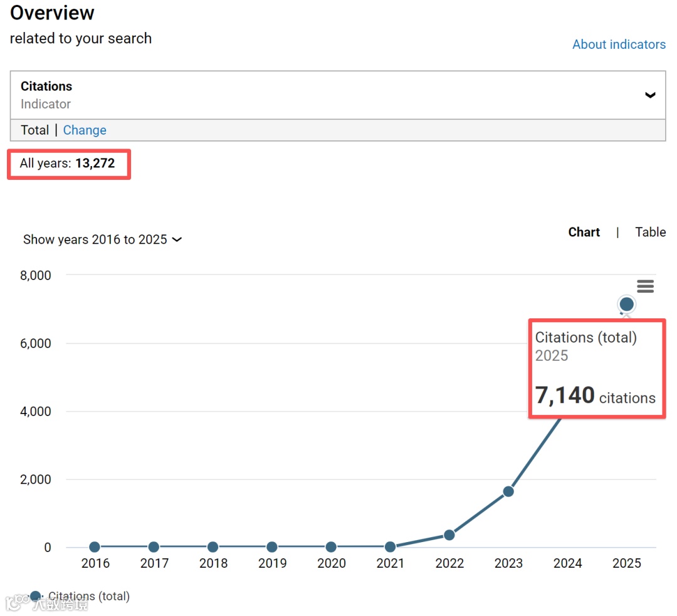Image resolution: width=677 pixels, height=616 pixels.
Task: Click the Change link beside Total
Action: click(85, 130)
